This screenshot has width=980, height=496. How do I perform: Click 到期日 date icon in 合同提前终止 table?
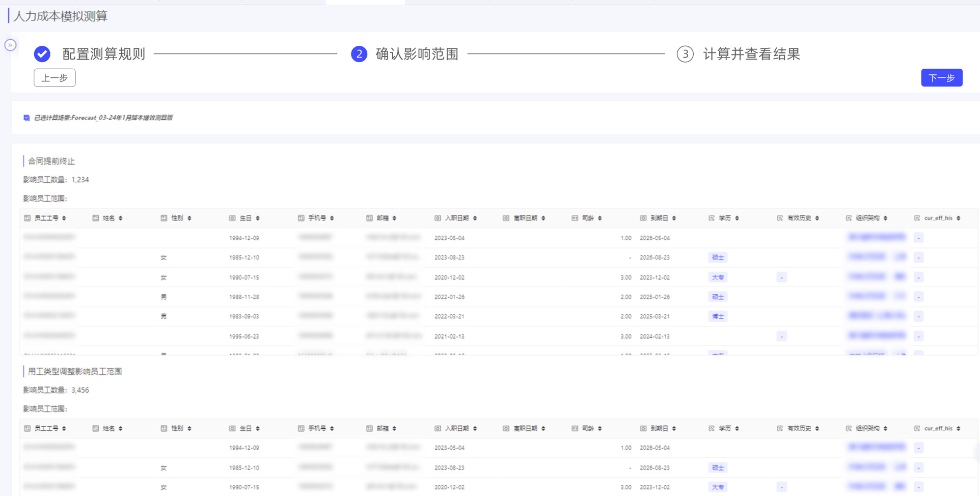[x=643, y=218]
